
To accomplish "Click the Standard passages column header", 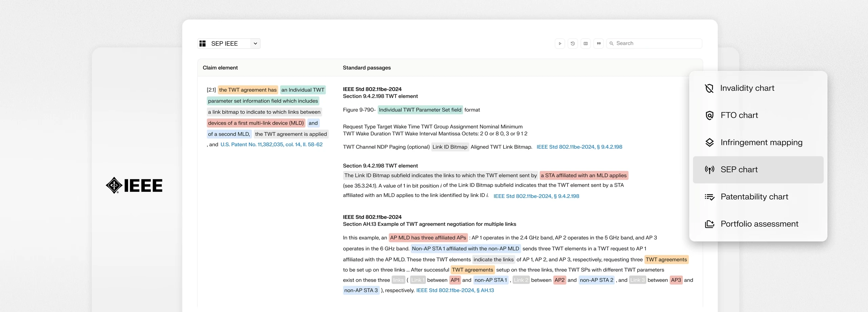I will 367,68.
